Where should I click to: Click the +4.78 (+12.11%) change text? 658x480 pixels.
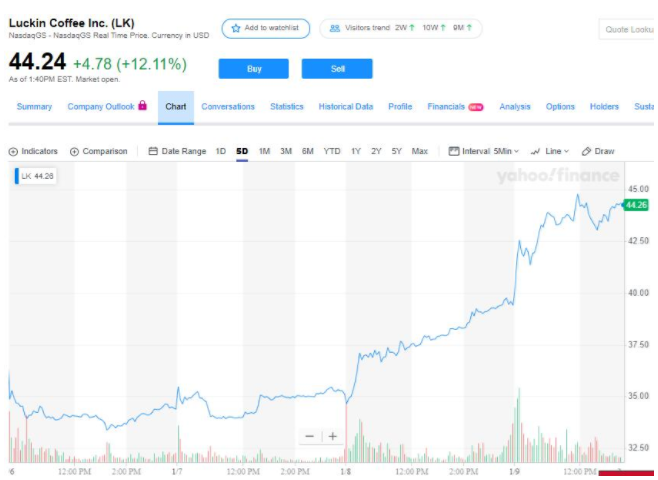click(130, 64)
